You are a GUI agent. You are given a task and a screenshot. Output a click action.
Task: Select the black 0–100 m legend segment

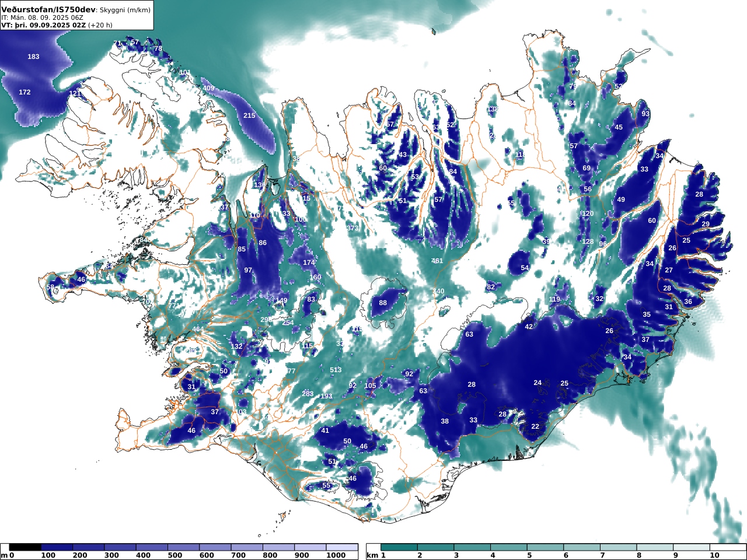[x=25, y=547]
